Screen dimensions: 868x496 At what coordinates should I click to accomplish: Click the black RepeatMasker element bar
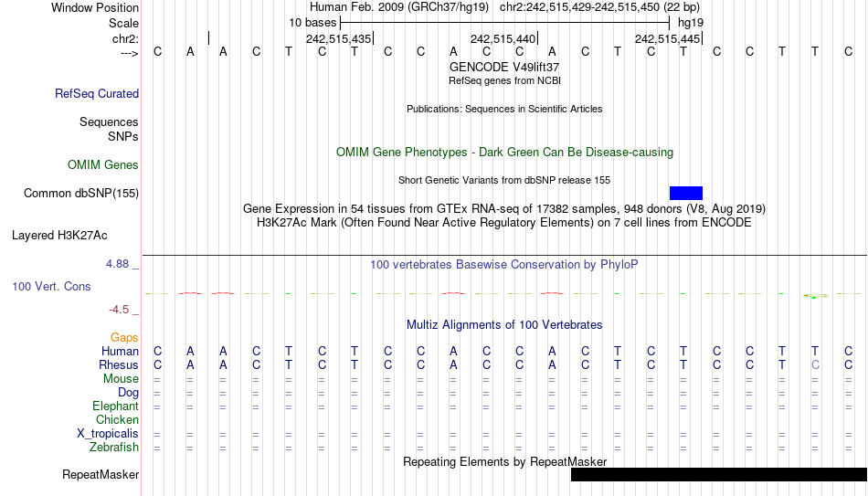[719, 474]
